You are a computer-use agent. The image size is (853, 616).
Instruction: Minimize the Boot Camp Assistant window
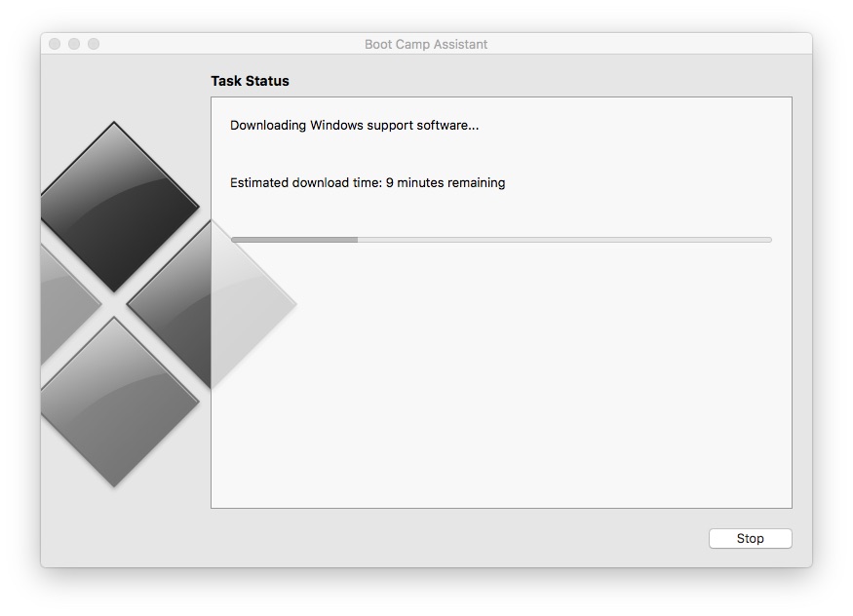pos(74,44)
